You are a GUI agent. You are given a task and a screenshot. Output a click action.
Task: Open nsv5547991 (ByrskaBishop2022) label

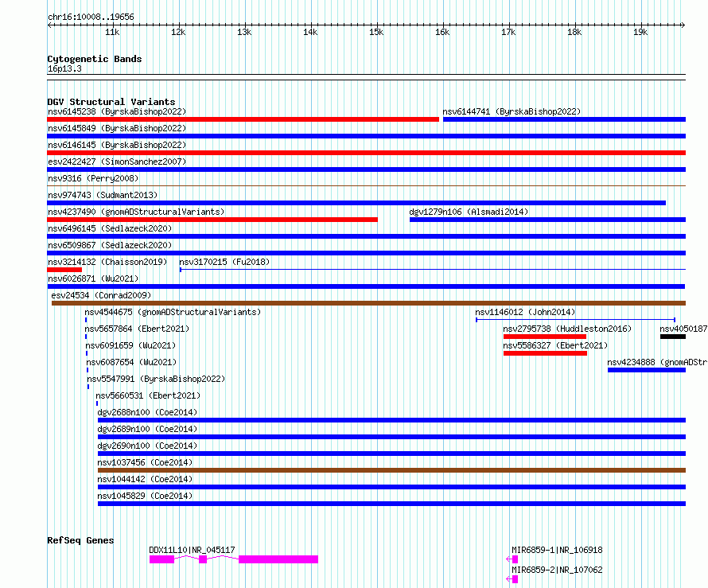coord(156,379)
